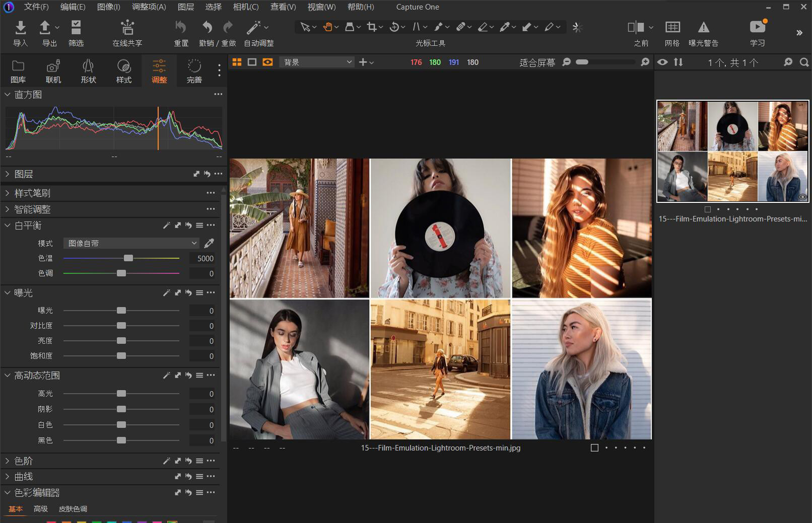The width and height of the screenshot is (812, 523).
Task: Click the 图层 panel reset arrow icon
Action: (207, 174)
